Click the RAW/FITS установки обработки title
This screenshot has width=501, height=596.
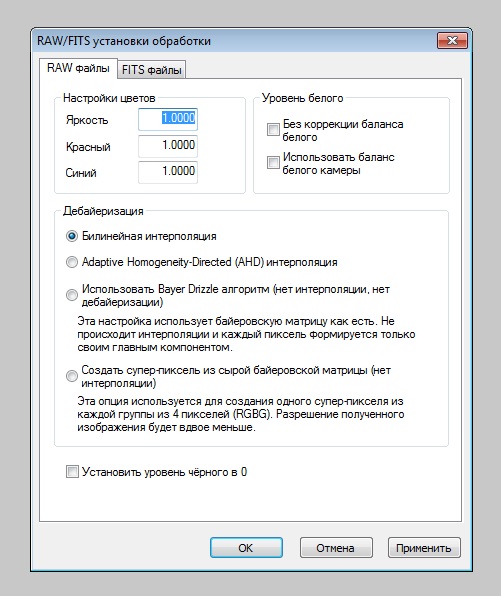(x=124, y=41)
